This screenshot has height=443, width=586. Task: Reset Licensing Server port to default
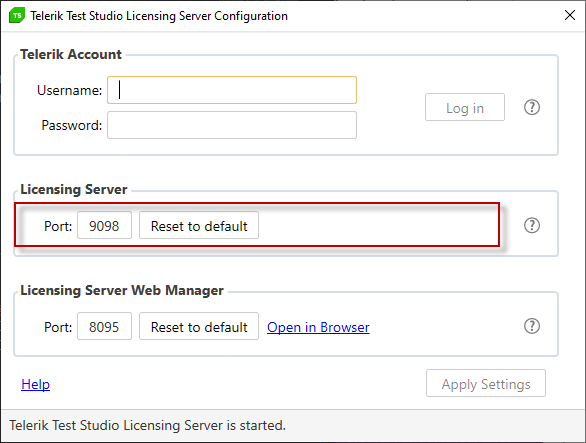point(199,225)
